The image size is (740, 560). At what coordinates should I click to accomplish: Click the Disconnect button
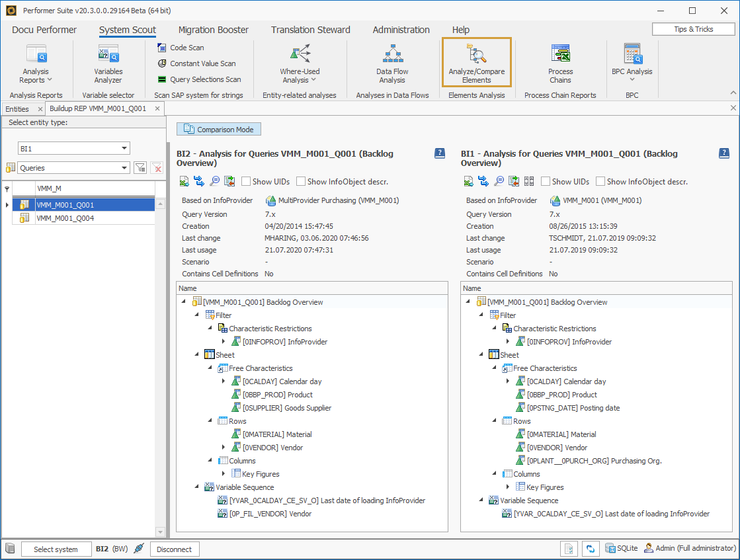174,549
